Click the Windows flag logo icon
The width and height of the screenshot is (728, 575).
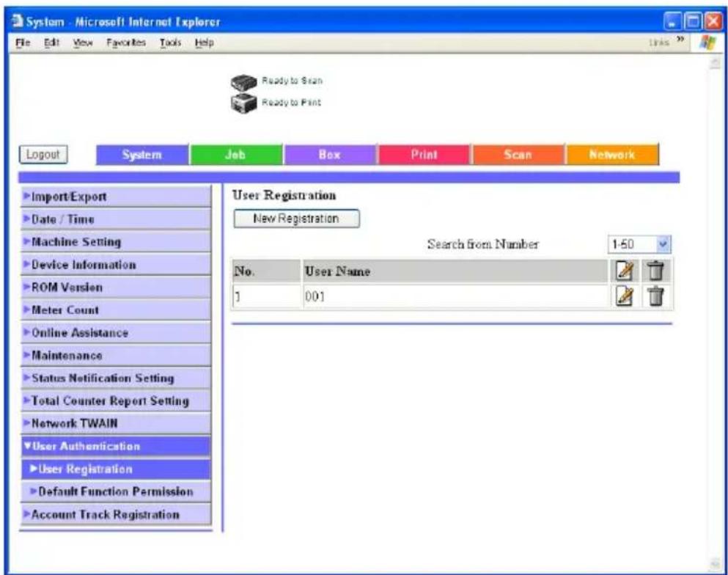707,43
